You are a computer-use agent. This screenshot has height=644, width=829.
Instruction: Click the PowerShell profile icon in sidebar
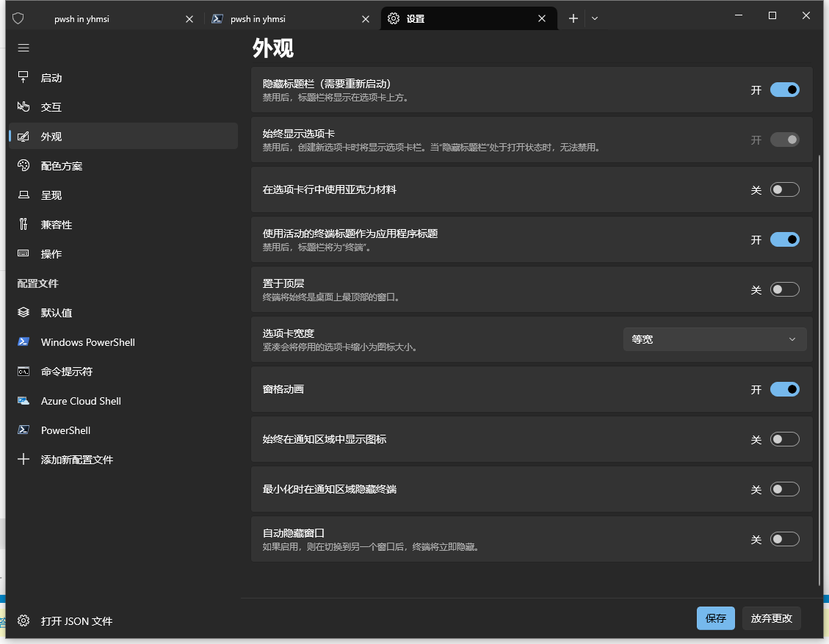(x=23, y=430)
